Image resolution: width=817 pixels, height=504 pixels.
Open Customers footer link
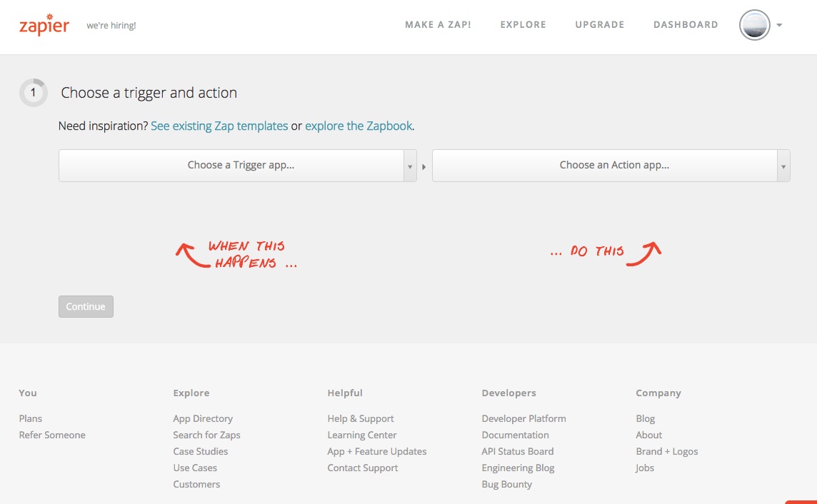click(x=196, y=484)
